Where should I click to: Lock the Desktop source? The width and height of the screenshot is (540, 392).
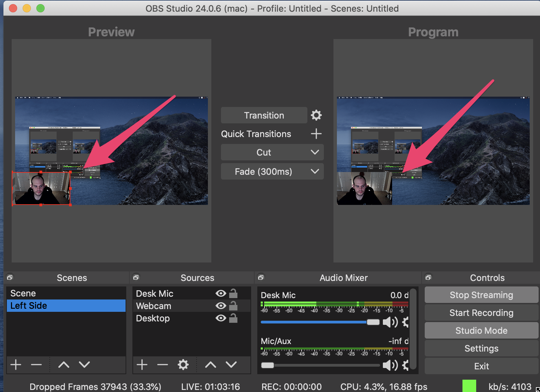point(233,318)
